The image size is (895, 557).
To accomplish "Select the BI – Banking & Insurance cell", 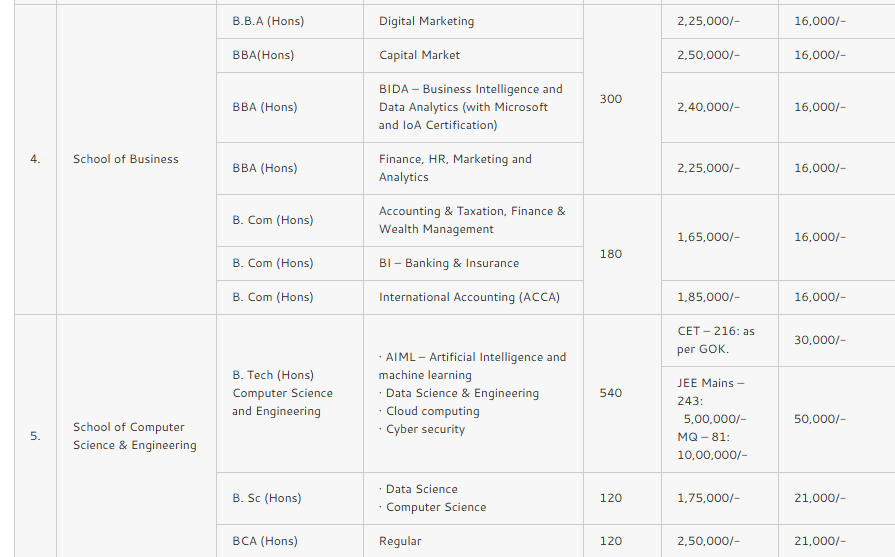I will 449,263.
